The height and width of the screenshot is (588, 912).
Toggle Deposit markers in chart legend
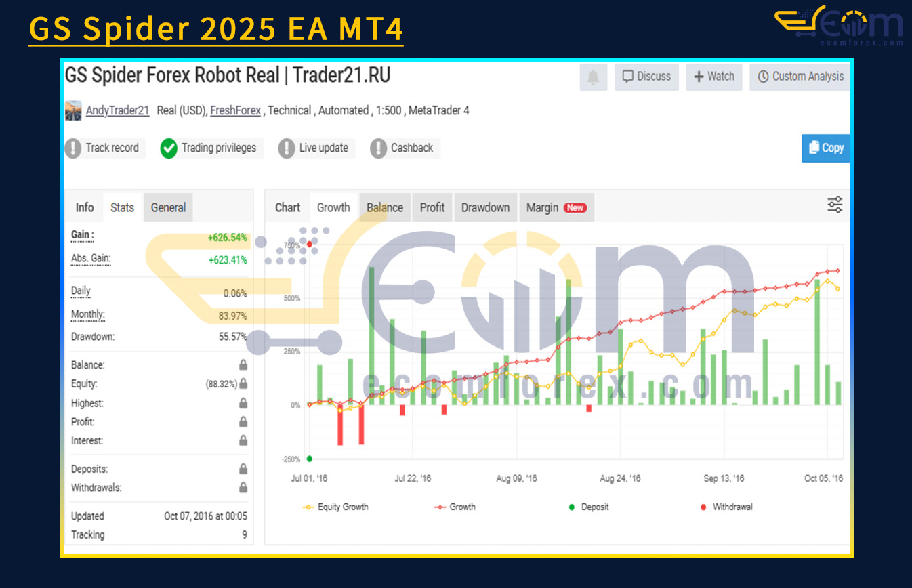589,507
